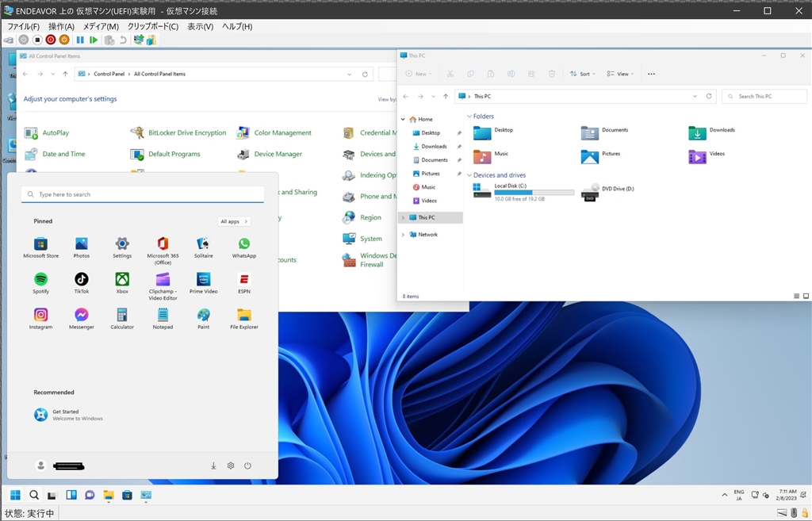Open Get Started recommended item
This screenshot has width=812, height=521.
coord(68,415)
